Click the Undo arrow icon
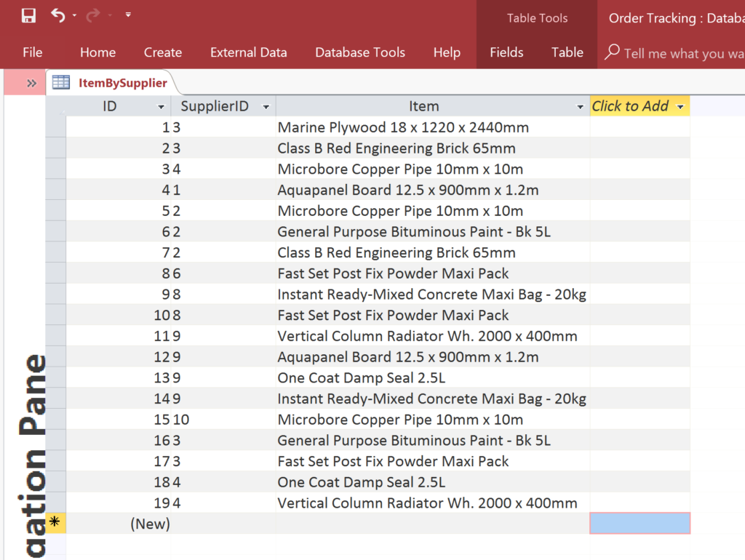 coord(58,16)
